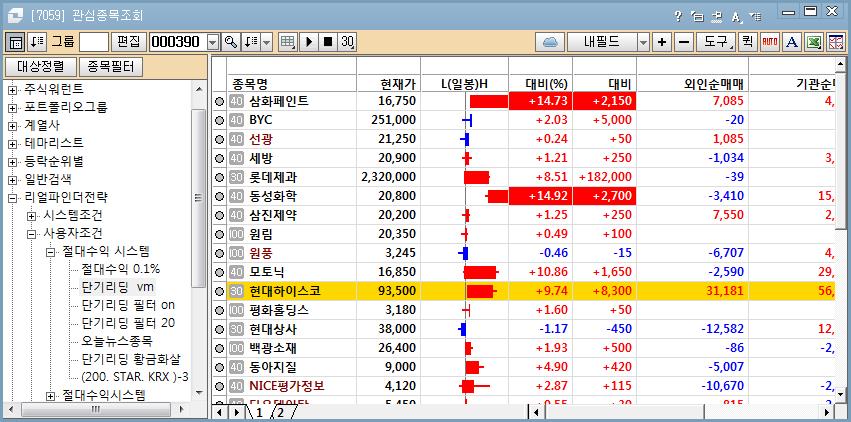Select 단기리딩 vm tree item
Viewport: 851px width, 422px height.
(x=117, y=286)
